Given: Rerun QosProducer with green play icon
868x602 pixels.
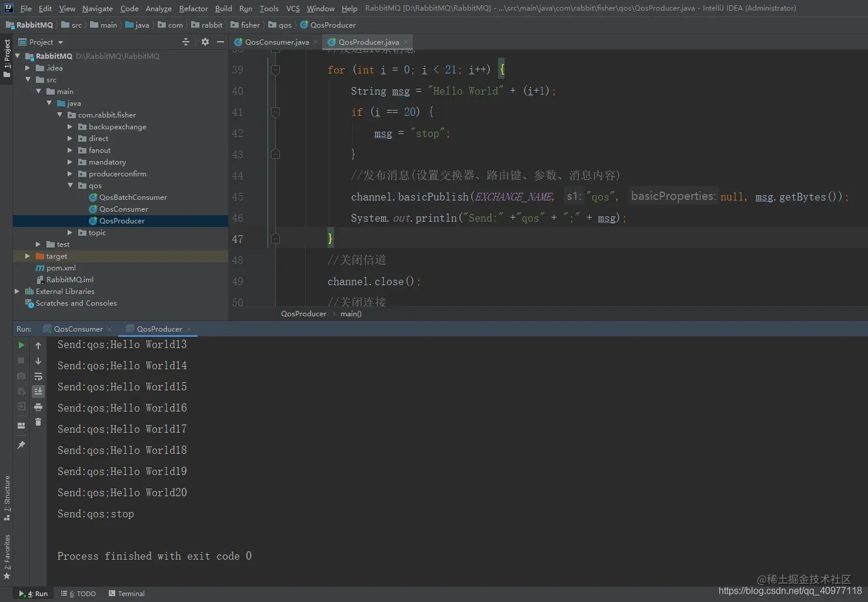Looking at the screenshot, I should click(21, 345).
